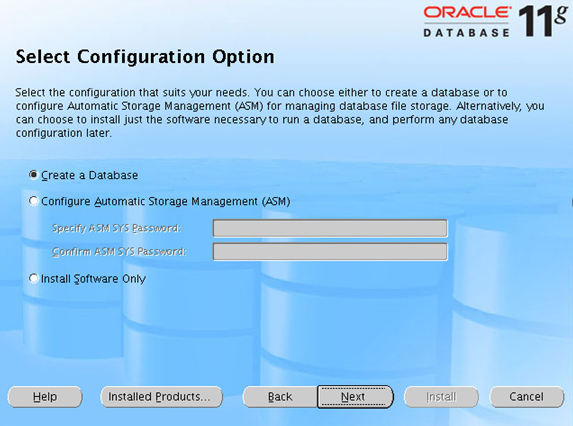
Task: Click the Select Configuration Option heading
Action: pos(145,57)
